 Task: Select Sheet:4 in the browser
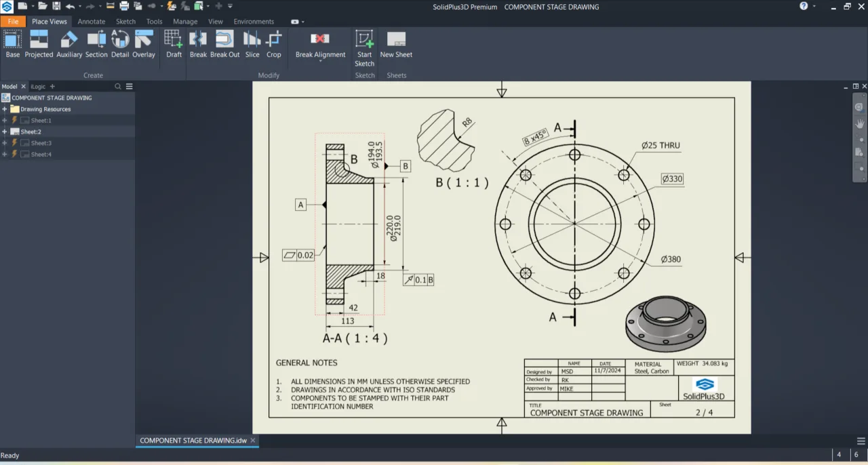tap(41, 155)
